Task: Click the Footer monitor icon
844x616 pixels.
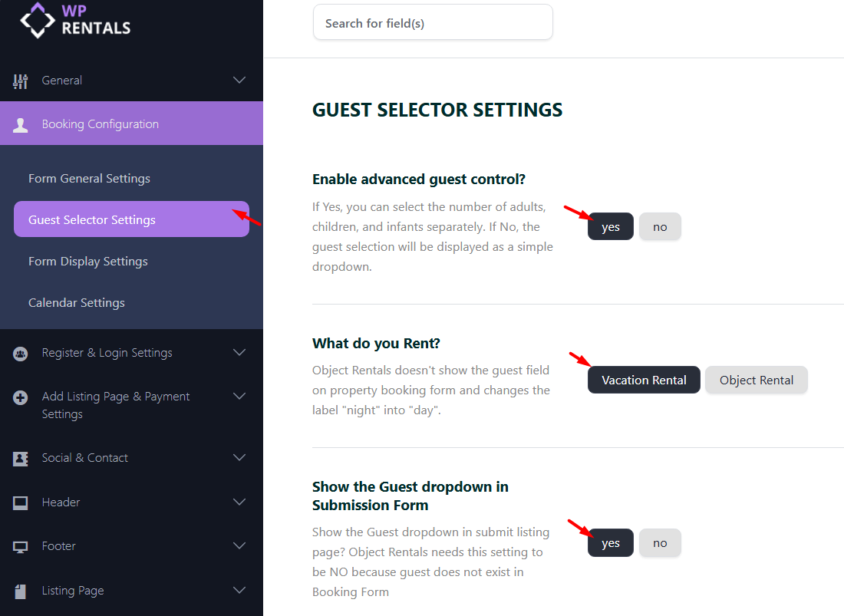Action: (21, 547)
